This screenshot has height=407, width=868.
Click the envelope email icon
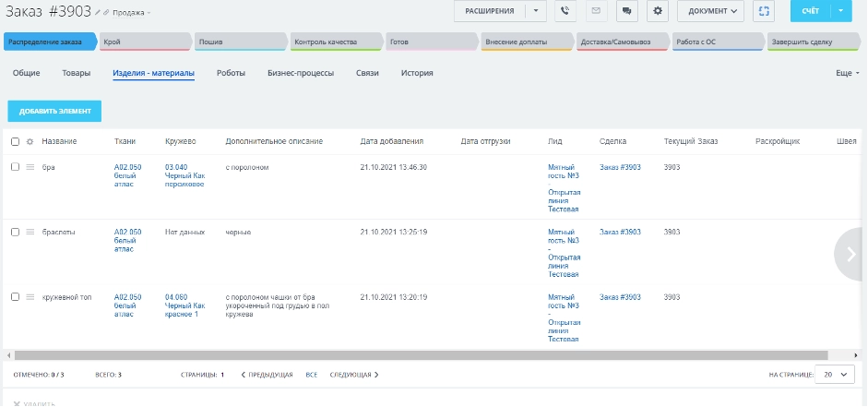click(595, 11)
